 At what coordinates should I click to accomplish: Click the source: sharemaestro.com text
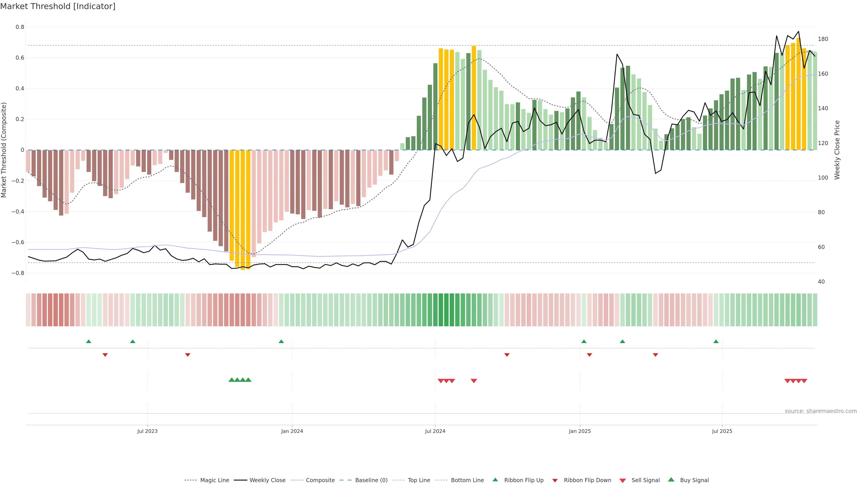click(x=821, y=411)
